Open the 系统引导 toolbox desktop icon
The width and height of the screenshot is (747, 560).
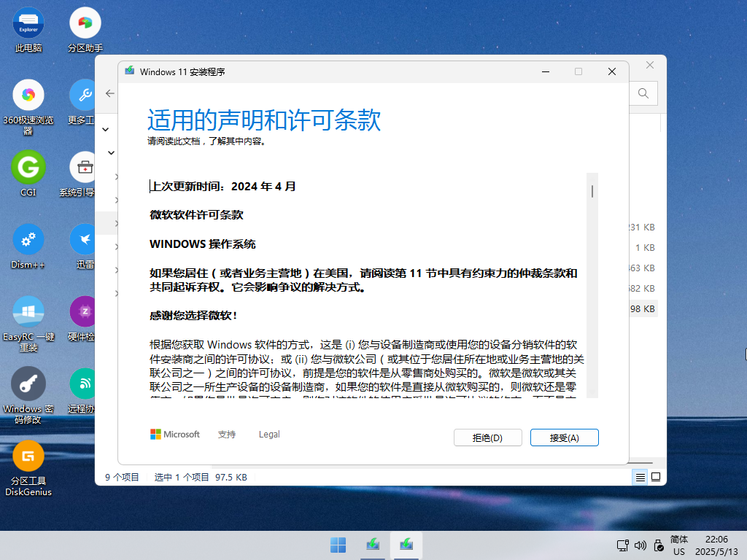point(79,174)
